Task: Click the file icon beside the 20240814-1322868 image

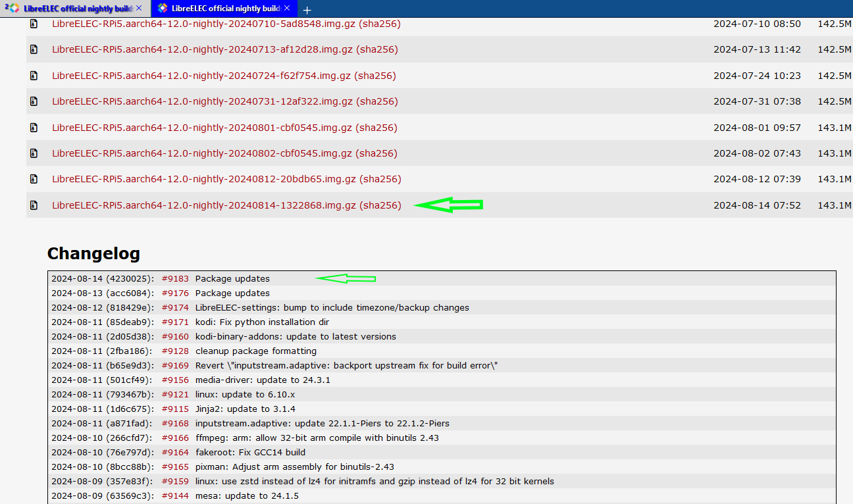Action: pos(34,205)
